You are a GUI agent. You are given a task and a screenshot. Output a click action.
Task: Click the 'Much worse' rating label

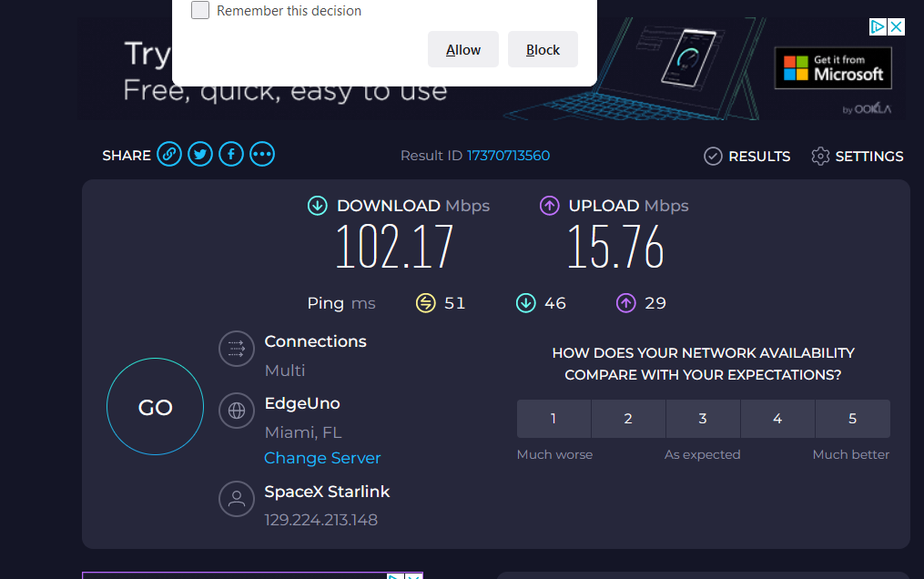coord(554,454)
